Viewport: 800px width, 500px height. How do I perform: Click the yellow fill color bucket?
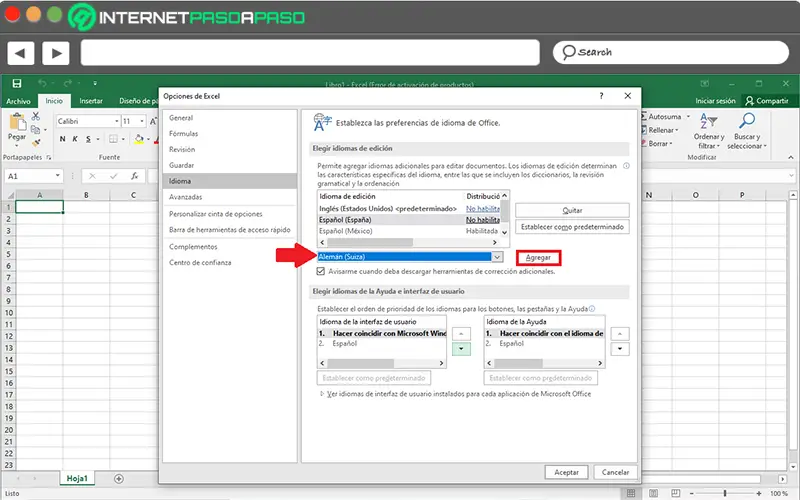tap(139, 139)
